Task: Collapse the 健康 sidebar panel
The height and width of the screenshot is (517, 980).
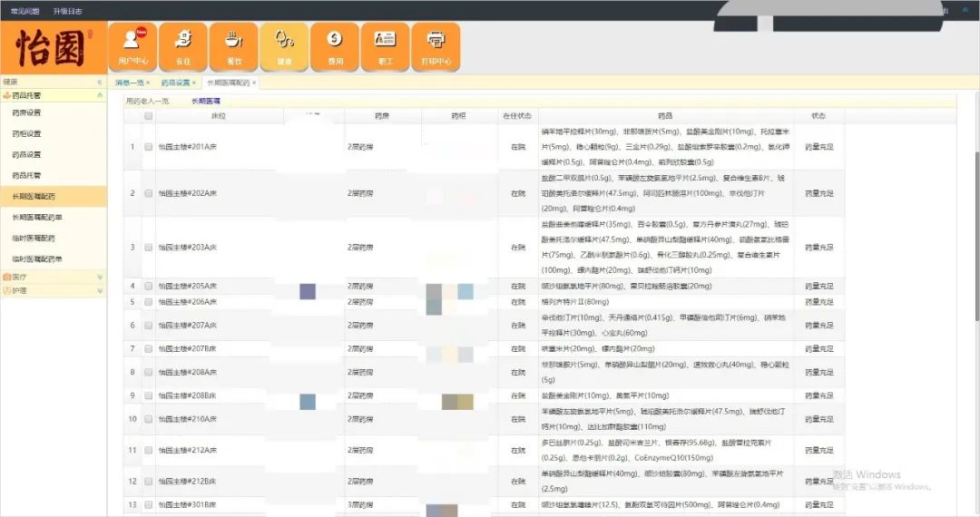Action: pyautogui.click(x=100, y=82)
